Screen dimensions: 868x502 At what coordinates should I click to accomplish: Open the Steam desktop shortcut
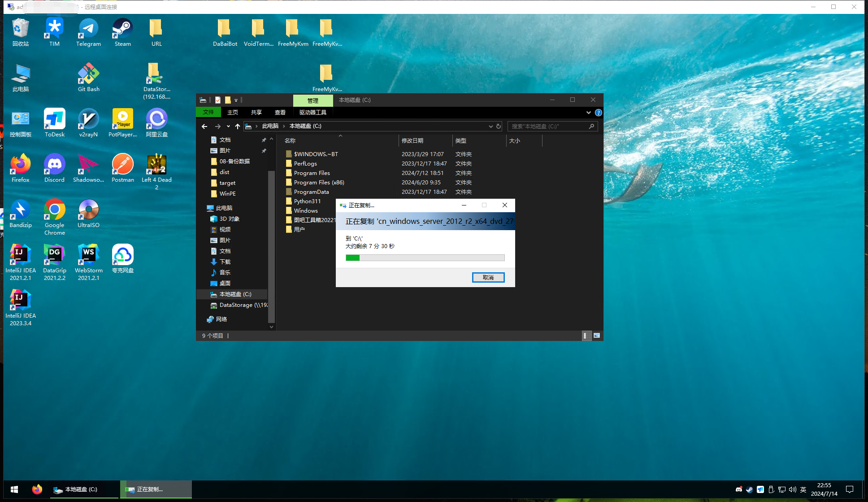[122, 32]
